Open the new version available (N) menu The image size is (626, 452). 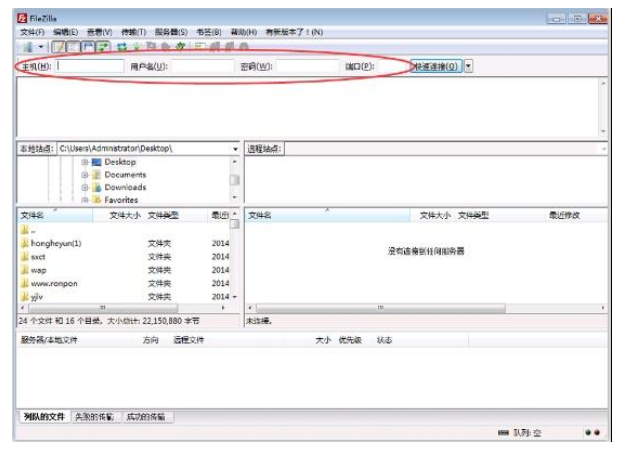pyautogui.click(x=295, y=32)
